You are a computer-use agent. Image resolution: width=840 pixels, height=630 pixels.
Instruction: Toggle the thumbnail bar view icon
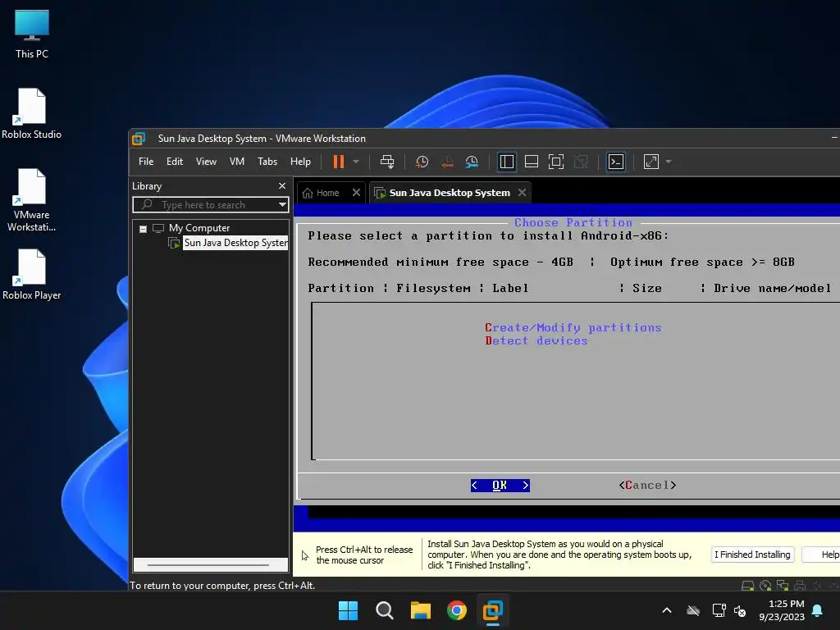pos(532,162)
